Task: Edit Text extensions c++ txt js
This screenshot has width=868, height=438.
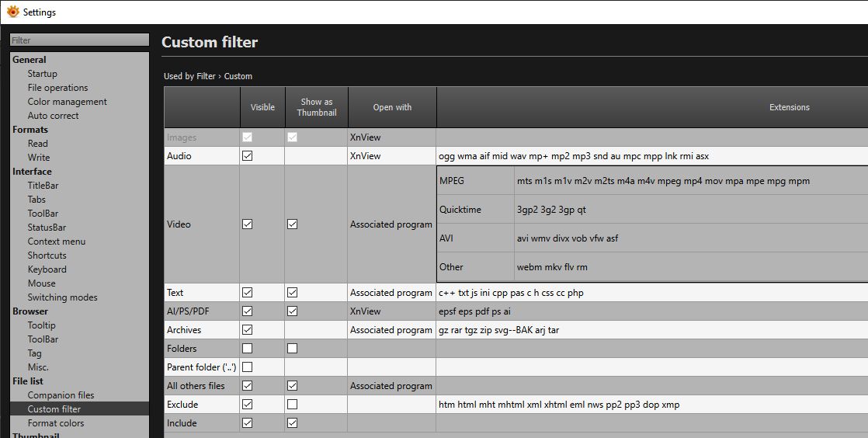Action: 652,292
